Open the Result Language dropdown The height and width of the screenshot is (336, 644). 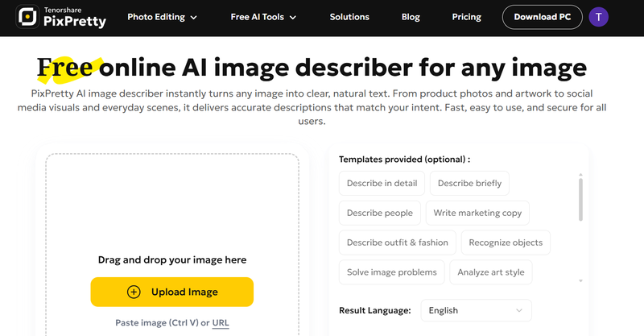476,310
